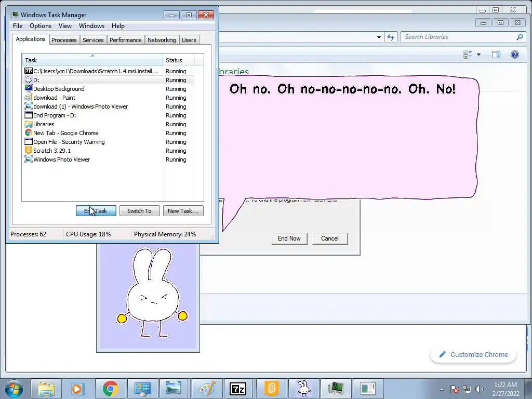The width and height of the screenshot is (532, 399).
Task: Switch to Scratch from the taskbar
Action: tap(271, 389)
